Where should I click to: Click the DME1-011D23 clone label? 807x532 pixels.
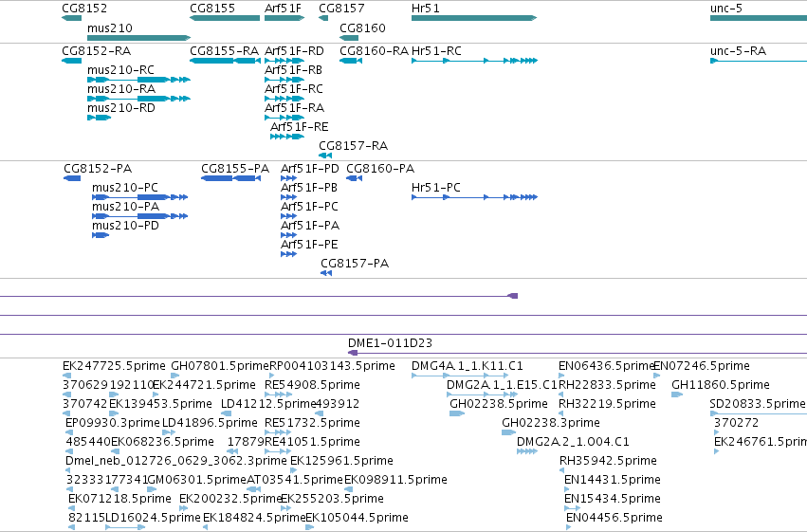(390, 343)
